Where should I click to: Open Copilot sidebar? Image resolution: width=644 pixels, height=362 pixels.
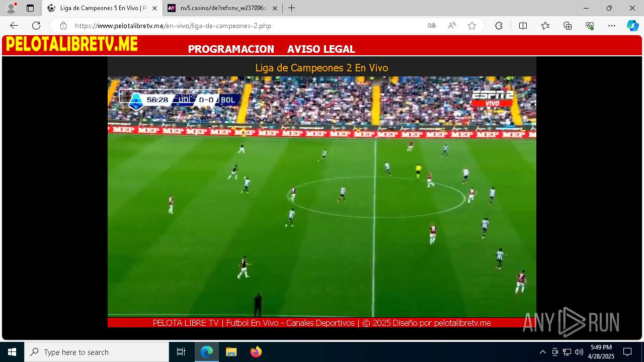pos(632,26)
